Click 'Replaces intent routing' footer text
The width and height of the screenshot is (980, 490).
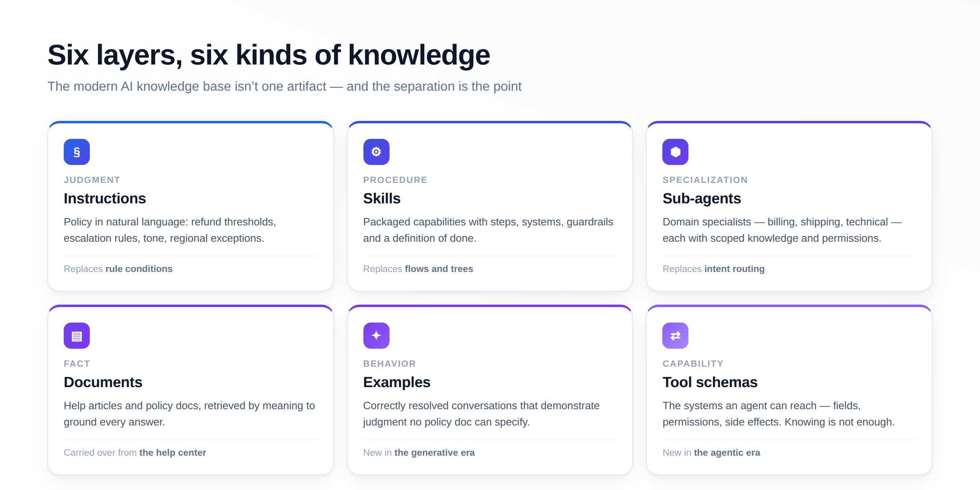[713, 269]
